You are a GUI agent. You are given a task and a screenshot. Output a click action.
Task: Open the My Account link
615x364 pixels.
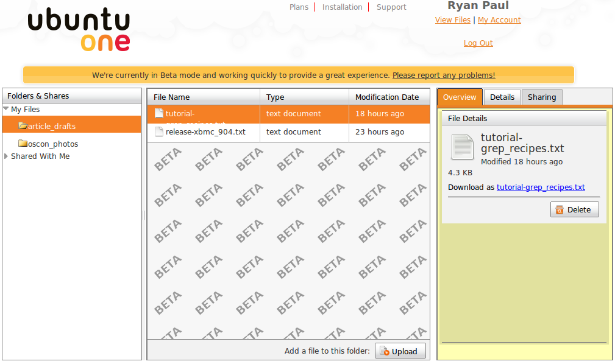(x=499, y=20)
